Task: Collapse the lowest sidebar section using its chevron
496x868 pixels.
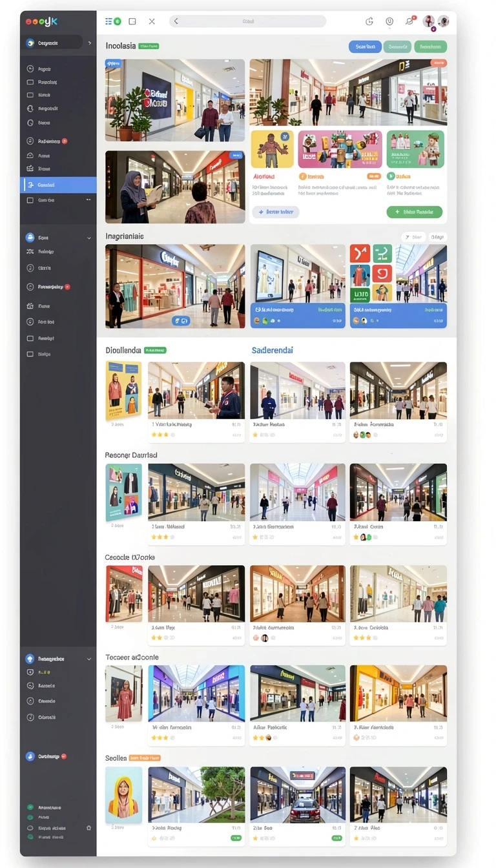Action: 89,659
